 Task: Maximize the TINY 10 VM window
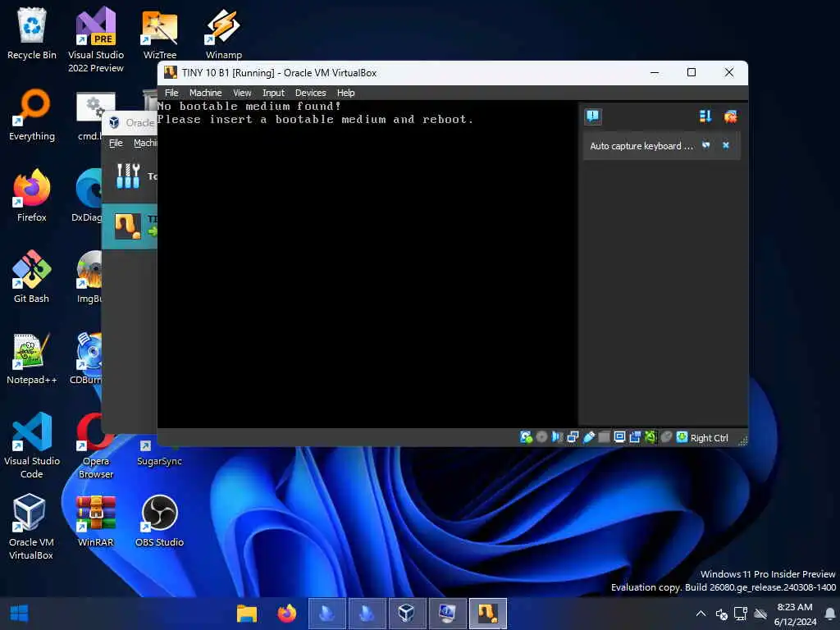[692, 72]
